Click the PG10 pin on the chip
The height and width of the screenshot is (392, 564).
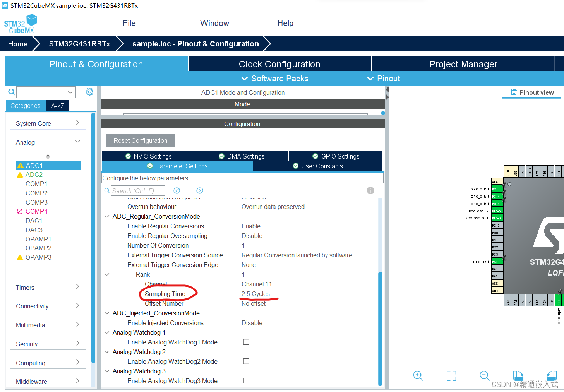497,226
